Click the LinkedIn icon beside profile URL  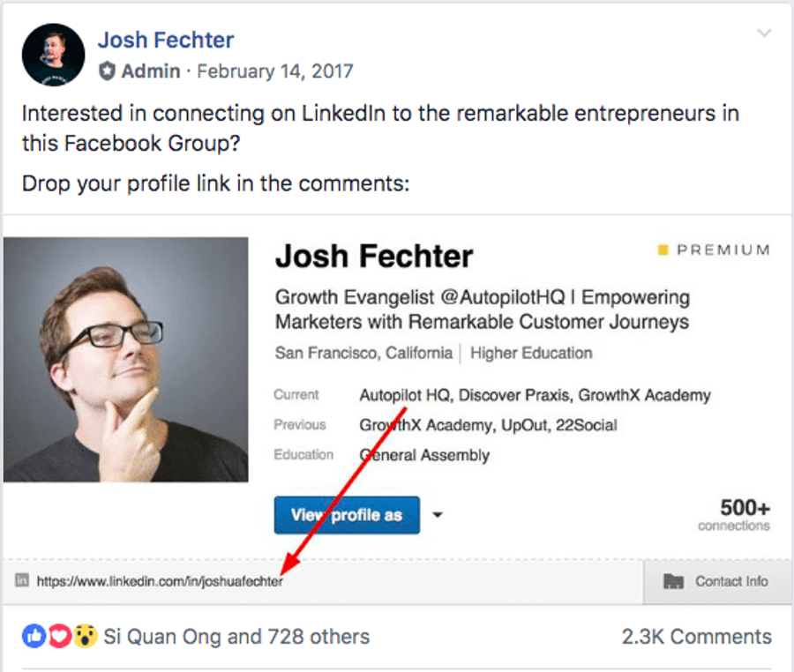[22, 580]
